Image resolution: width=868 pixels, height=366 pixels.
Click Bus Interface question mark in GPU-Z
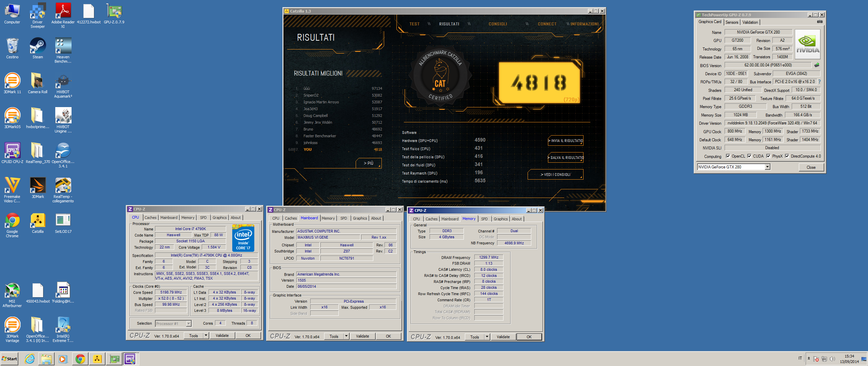click(x=820, y=82)
